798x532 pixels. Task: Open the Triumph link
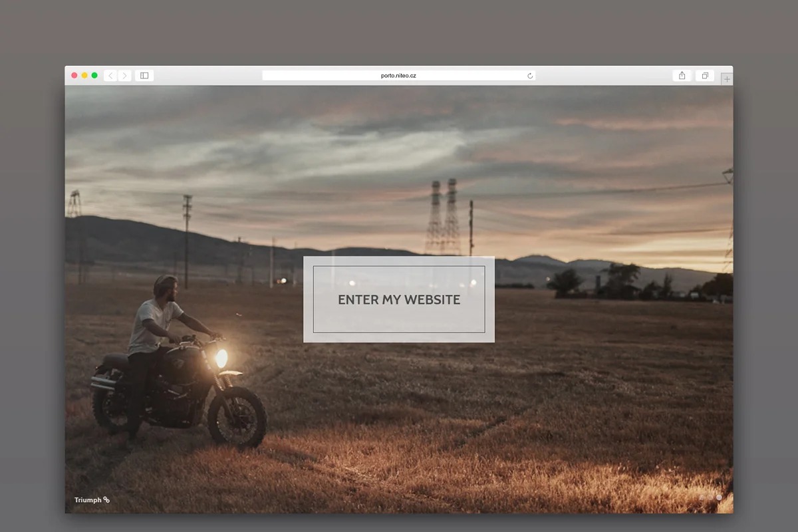coord(88,500)
